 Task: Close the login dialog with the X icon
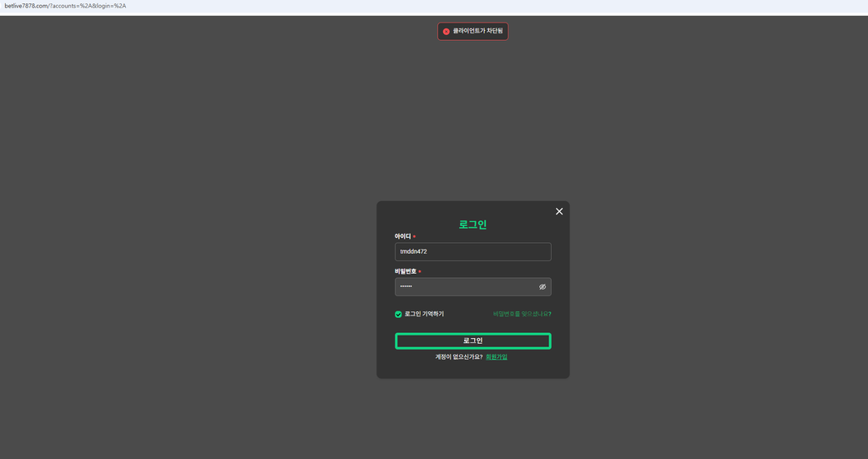[559, 211]
